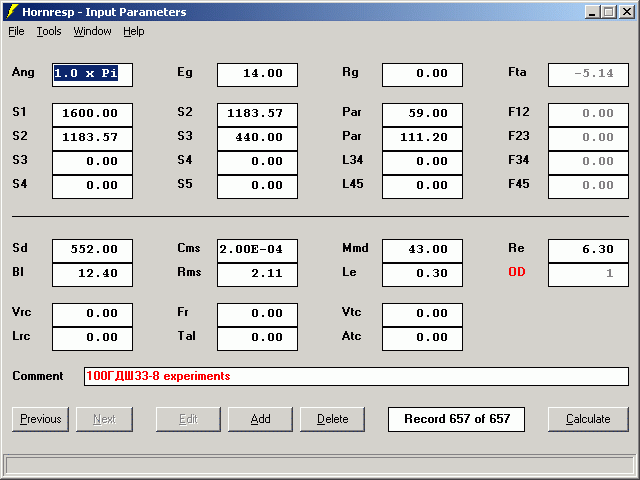Click the Eg field showing 14.00
640x480 pixels.
coord(258,75)
